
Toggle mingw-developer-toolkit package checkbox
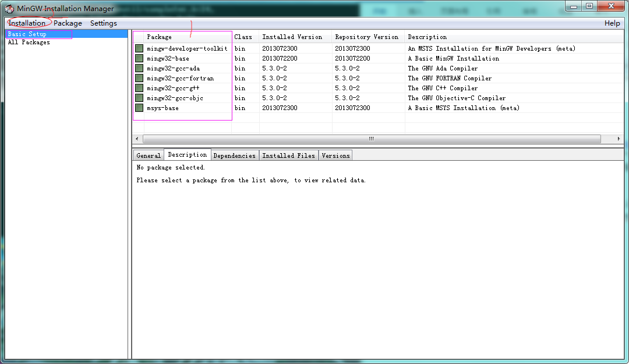pos(139,48)
